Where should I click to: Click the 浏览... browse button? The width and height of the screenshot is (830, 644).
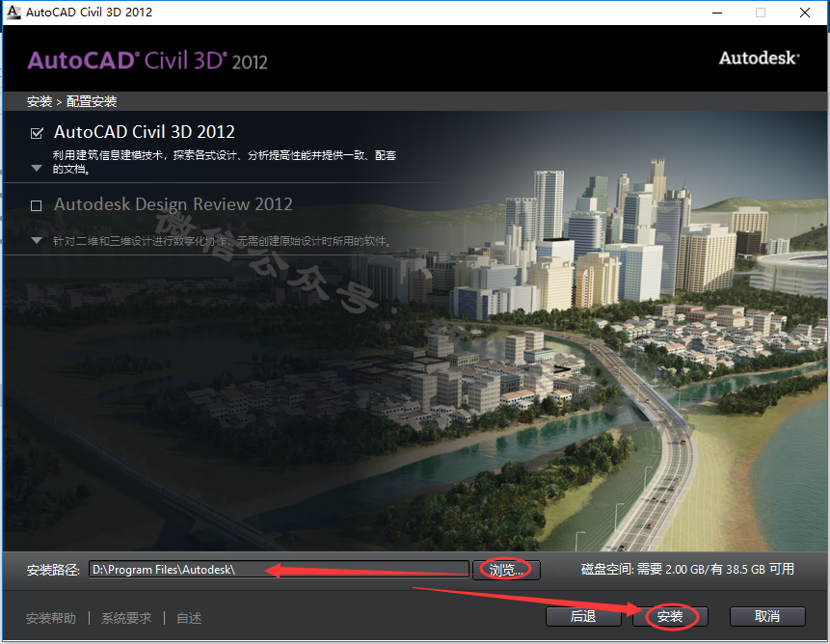point(506,570)
